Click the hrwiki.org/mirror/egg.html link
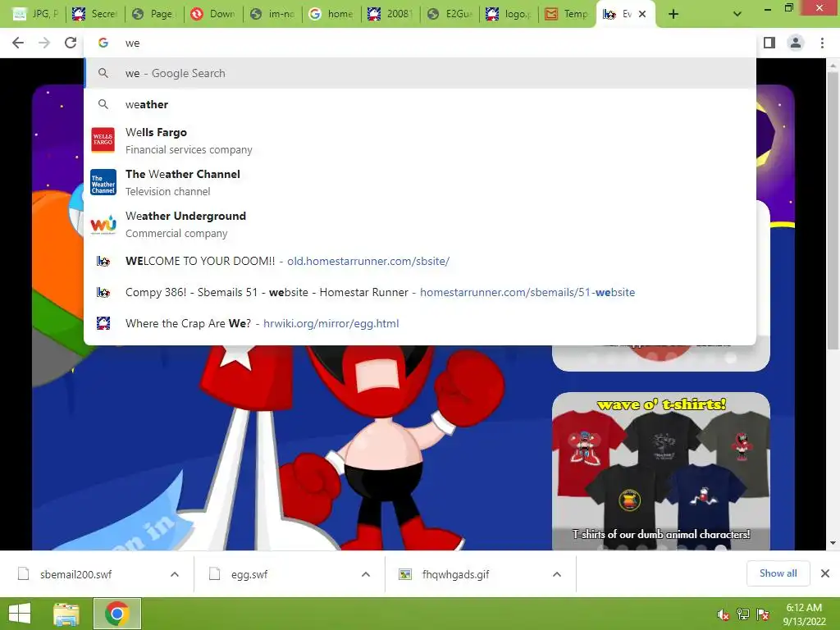 pos(331,323)
